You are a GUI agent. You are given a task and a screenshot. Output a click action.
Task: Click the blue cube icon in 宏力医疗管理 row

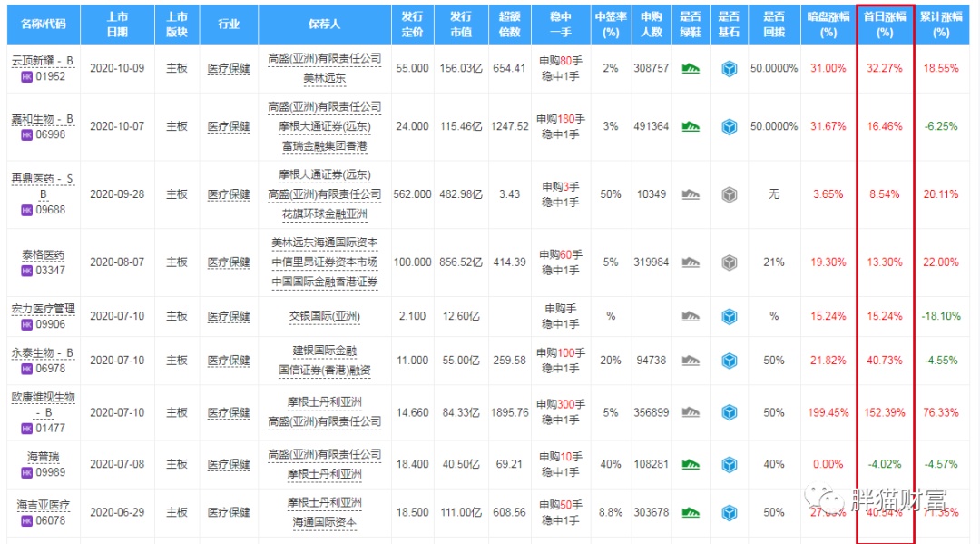[729, 316]
